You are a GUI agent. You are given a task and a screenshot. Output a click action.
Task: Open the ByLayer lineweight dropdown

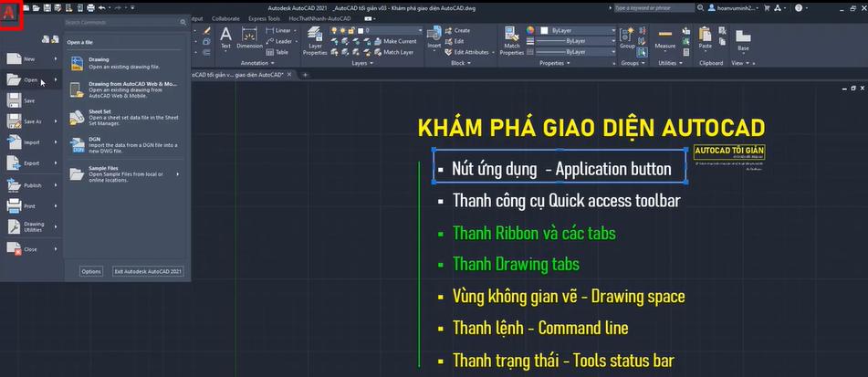point(613,41)
